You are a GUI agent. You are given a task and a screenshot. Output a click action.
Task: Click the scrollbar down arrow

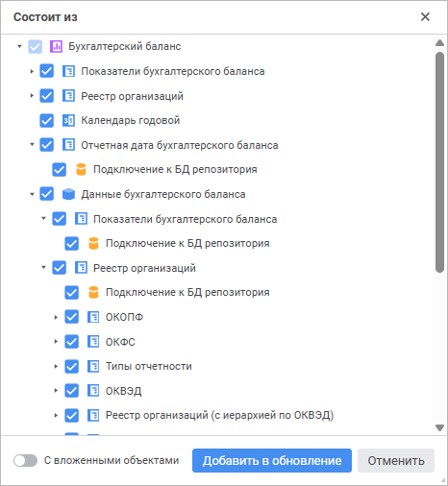click(x=439, y=427)
